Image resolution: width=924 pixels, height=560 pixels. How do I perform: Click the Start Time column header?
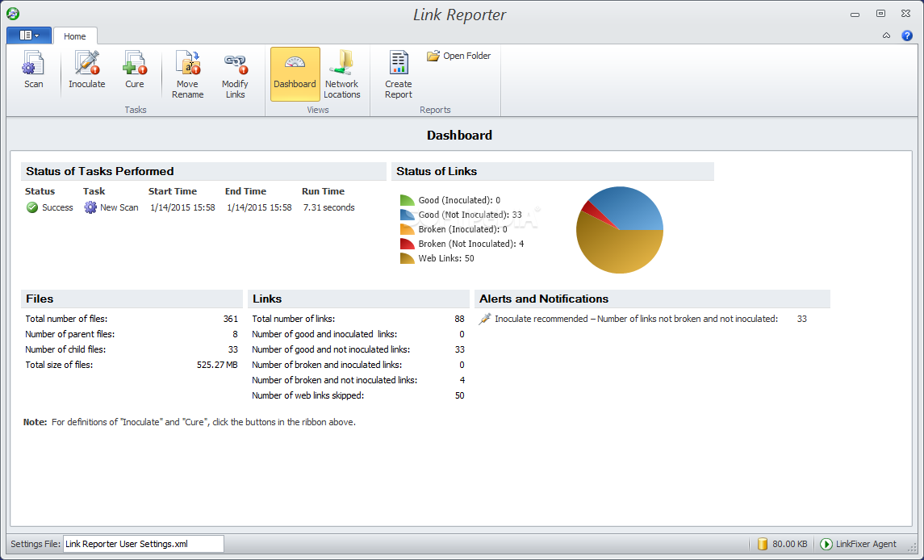[x=173, y=191]
